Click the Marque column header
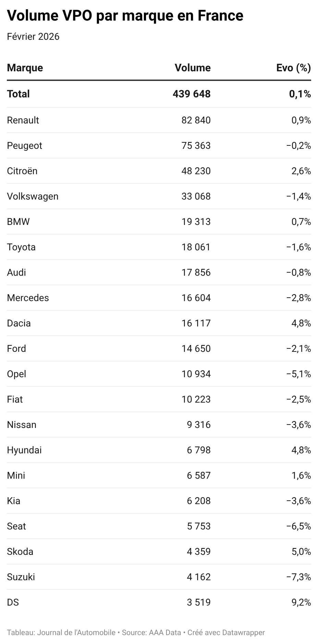Viewport: 318px width, 644px height. click(25, 68)
